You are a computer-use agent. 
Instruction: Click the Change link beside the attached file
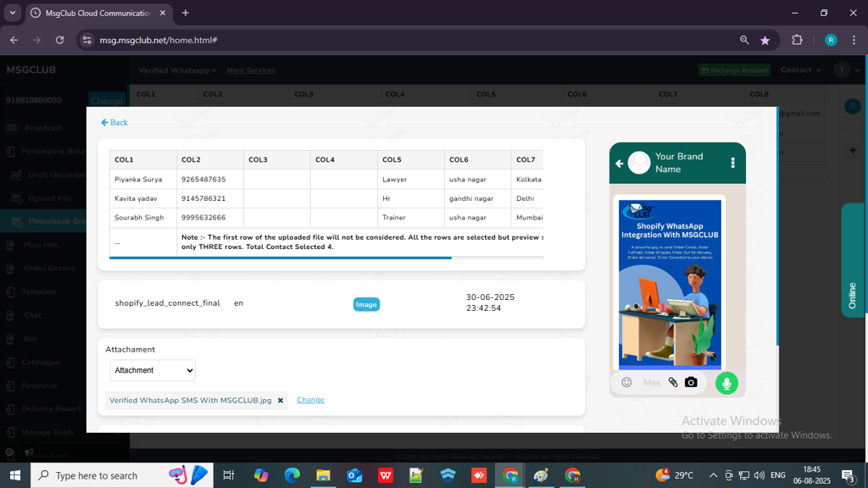(x=310, y=400)
